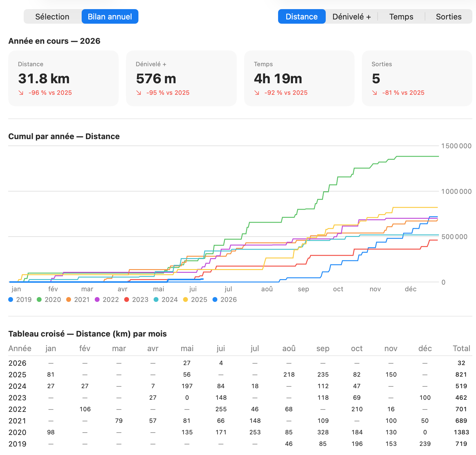Click the Total column header
The image size is (476, 455).
pos(461,348)
